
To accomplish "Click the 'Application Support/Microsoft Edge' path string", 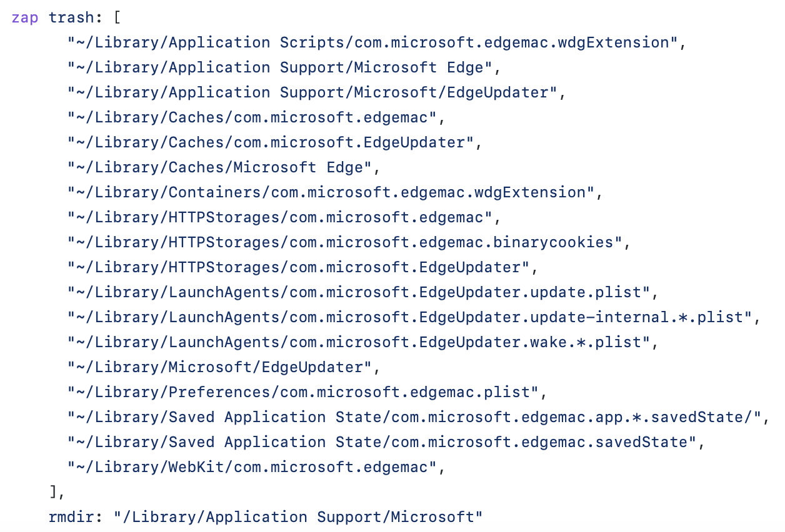I will tap(284, 67).
